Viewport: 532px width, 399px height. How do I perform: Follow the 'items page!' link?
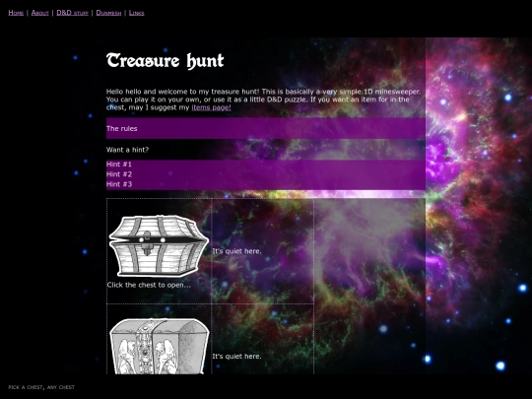point(212,107)
